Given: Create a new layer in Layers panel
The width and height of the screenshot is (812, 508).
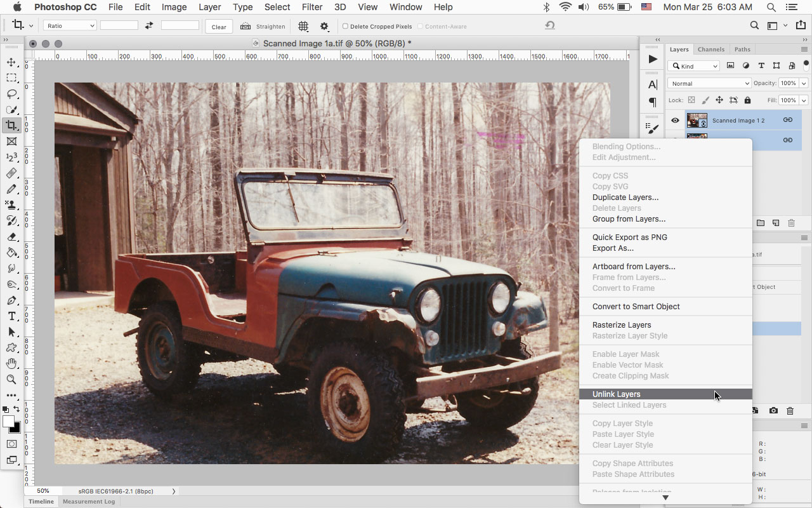Looking at the screenshot, I should (x=776, y=223).
